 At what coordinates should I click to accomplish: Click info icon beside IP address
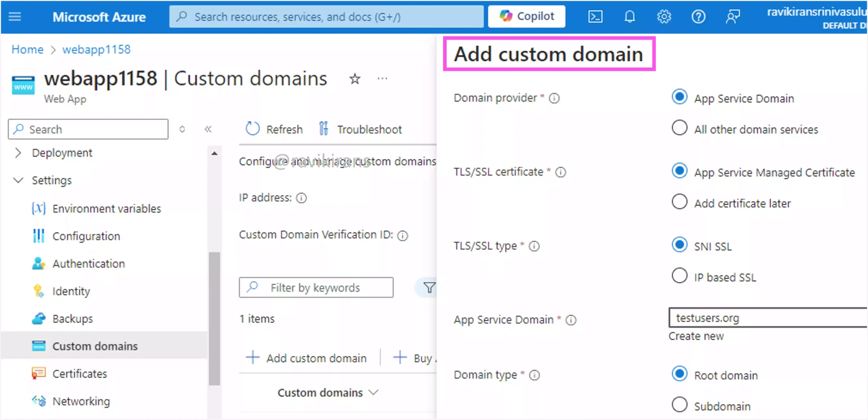301,198
